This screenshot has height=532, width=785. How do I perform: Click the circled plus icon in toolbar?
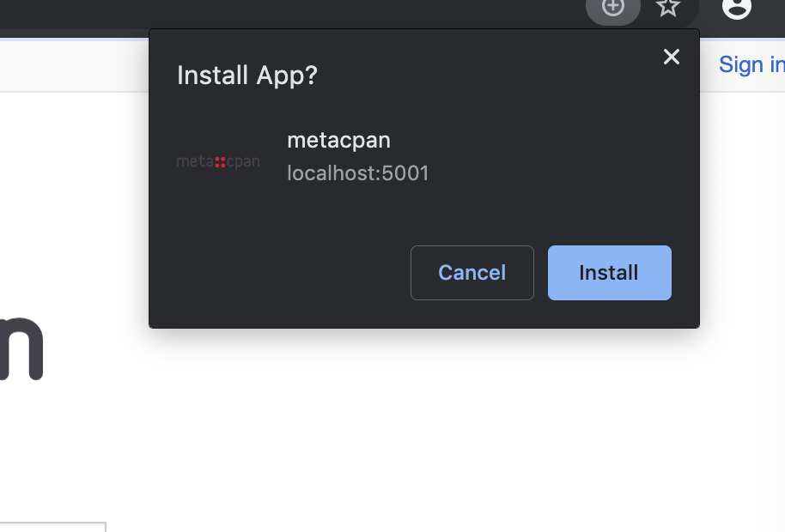pos(612,8)
